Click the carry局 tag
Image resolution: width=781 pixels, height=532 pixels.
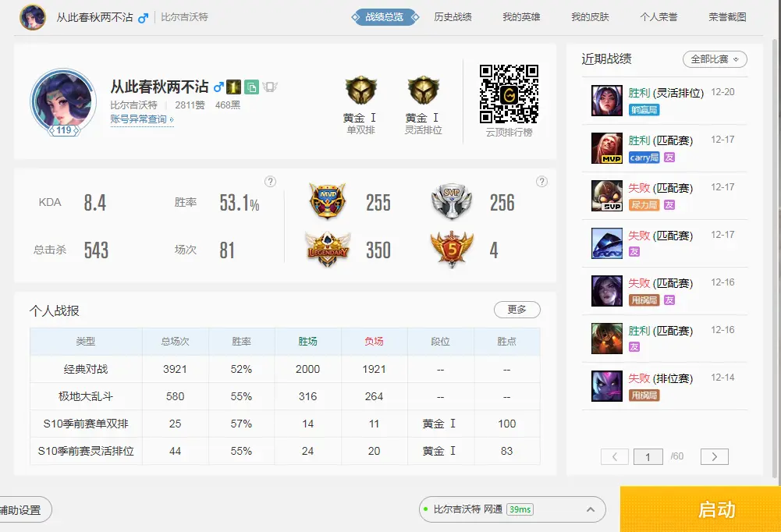click(644, 158)
